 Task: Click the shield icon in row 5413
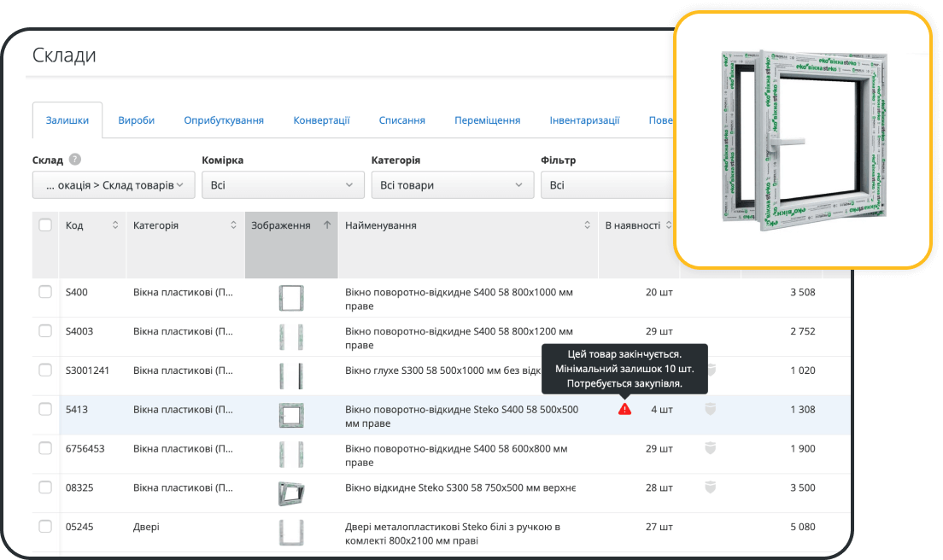tap(710, 410)
